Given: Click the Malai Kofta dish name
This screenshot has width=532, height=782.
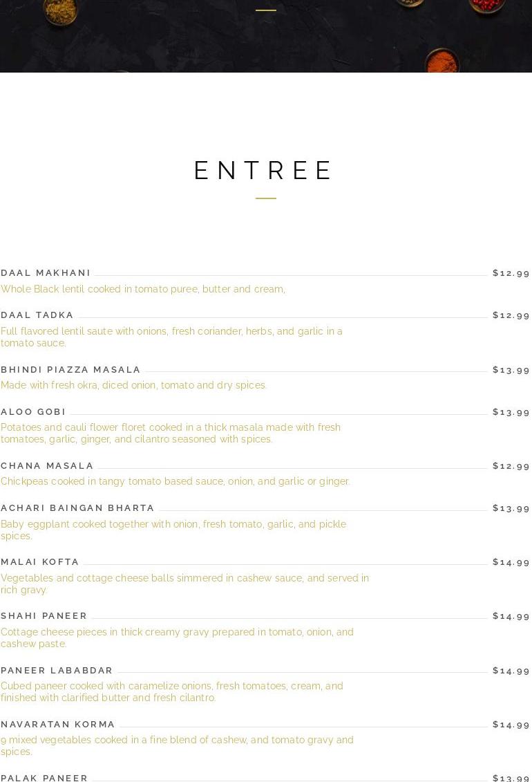Looking at the screenshot, I should 40,562.
